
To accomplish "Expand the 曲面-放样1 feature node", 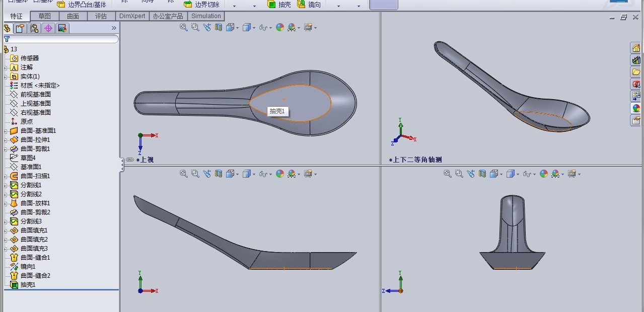I will click(x=6, y=203).
